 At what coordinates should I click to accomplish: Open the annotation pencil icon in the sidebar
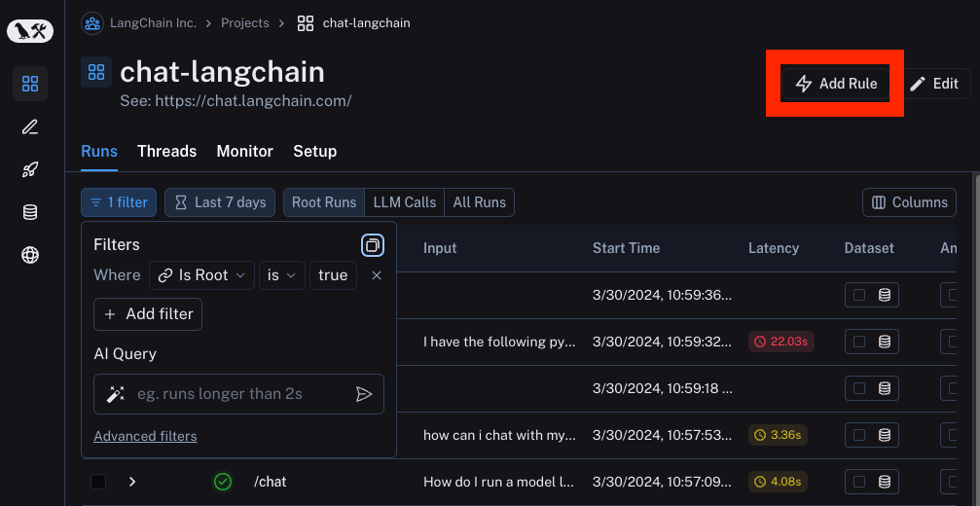coord(30,126)
